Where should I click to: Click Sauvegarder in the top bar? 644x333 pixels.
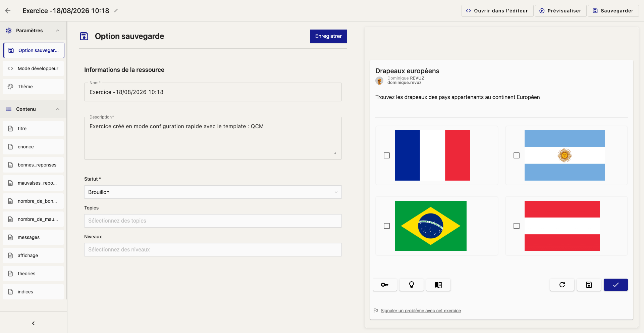click(613, 11)
